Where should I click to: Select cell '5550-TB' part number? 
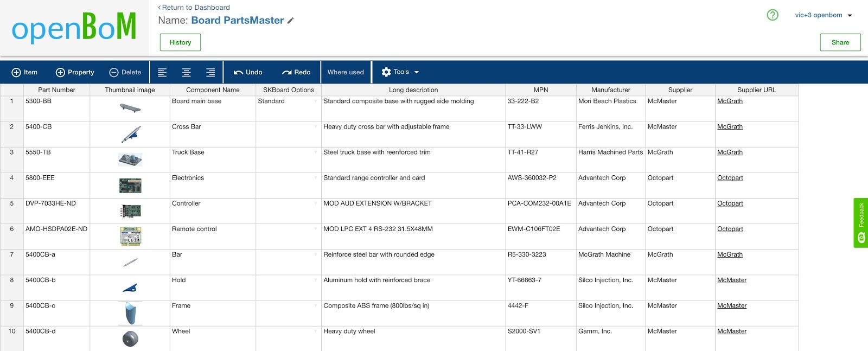(56, 160)
